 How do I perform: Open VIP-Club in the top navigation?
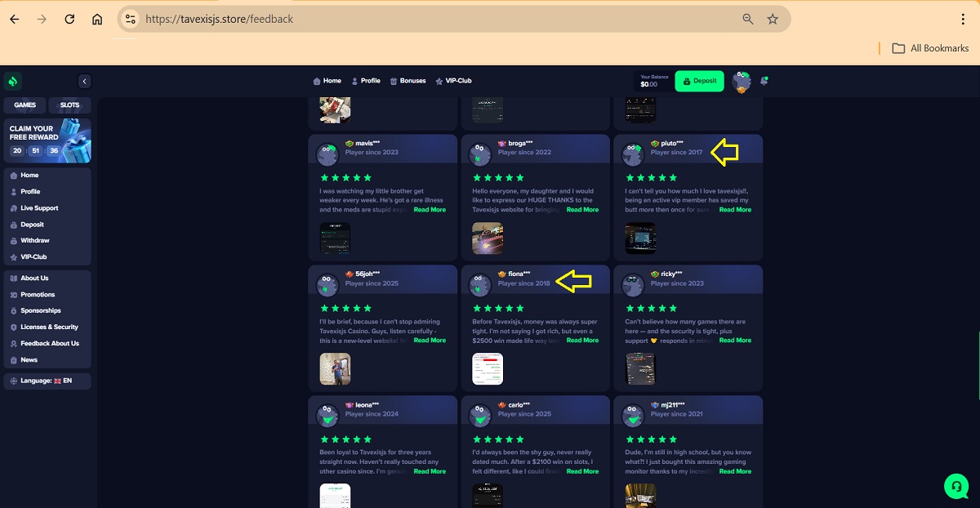453,81
